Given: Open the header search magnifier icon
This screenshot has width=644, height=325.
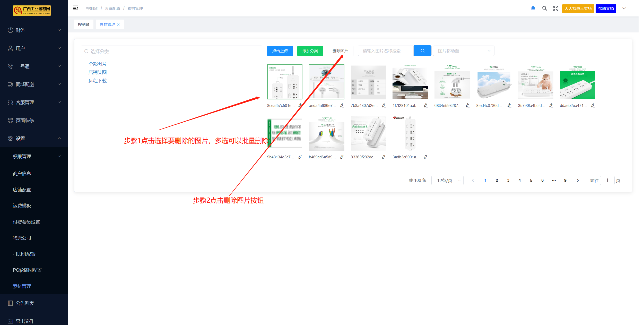Looking at the screenshot, I should click(544, 8).
